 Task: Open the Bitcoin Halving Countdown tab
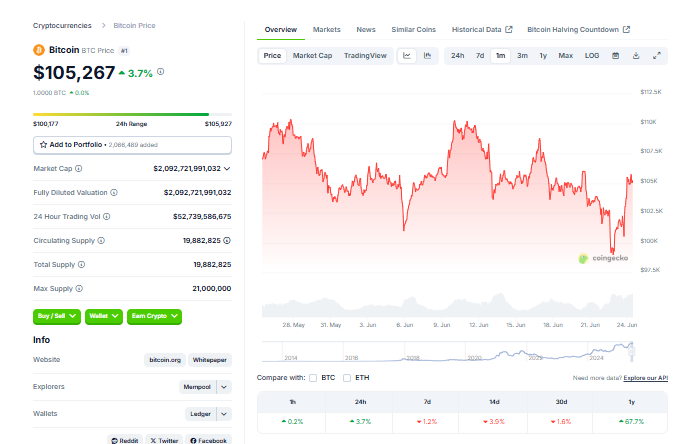578,29
